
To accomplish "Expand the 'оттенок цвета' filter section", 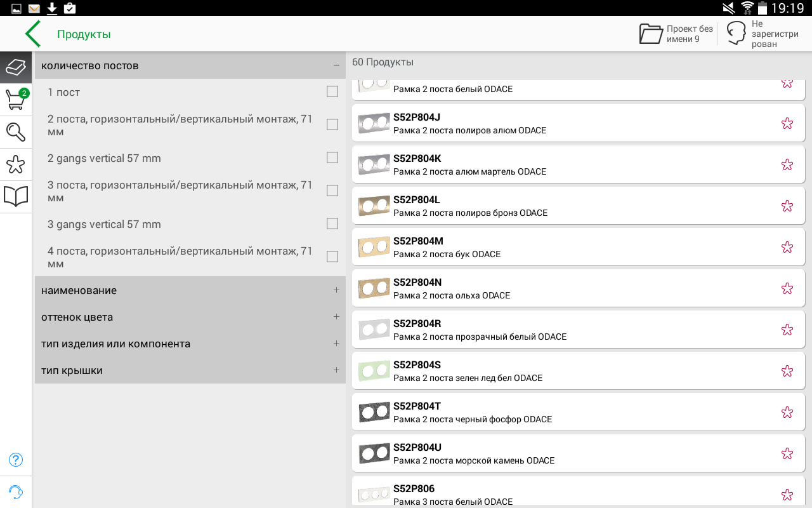I will (x=190, y=317).
